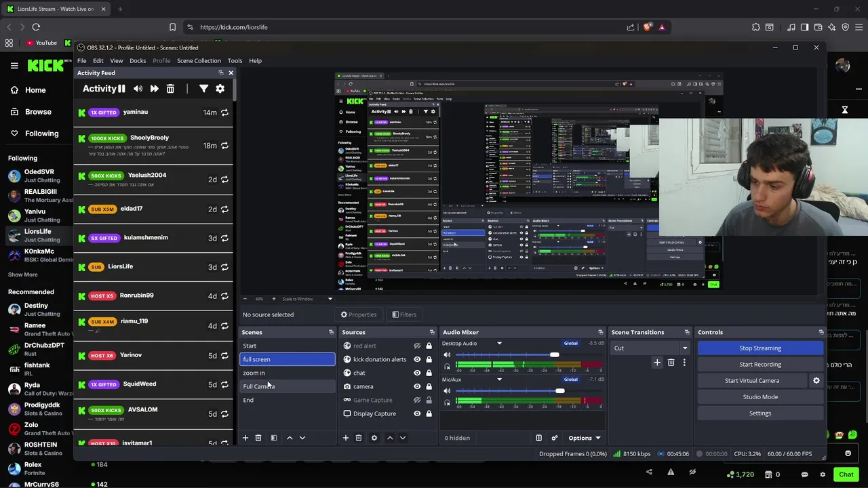The width and height of the screenshot is (868, 488).
Task: Toggle Desktop Audio monitoring headphone icon
Action: 447,367
